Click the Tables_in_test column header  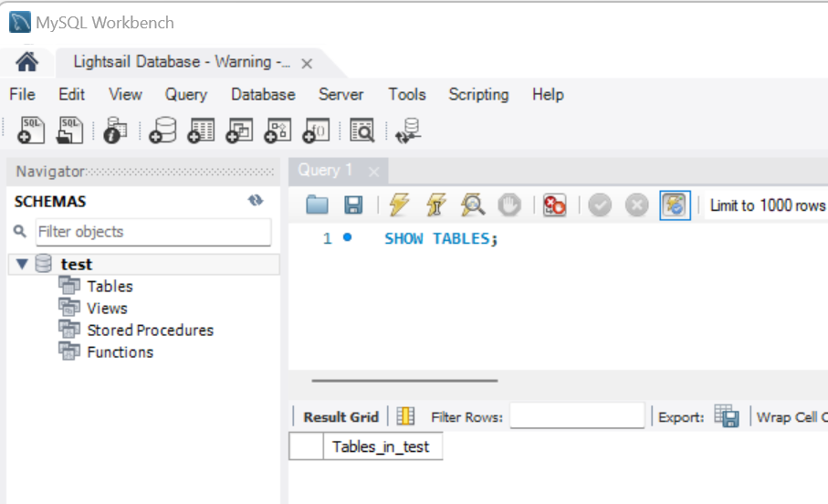click(383, 446)
